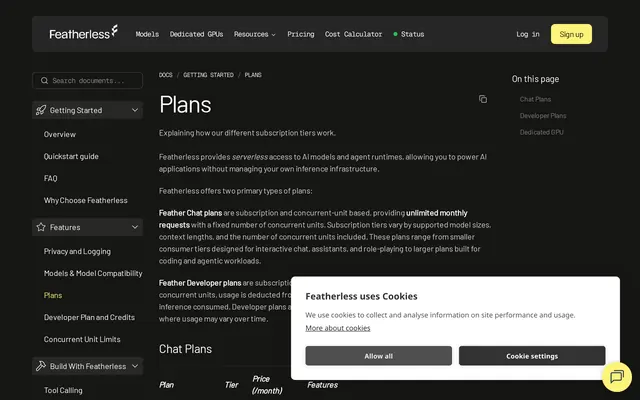Collapse the Getting Started section chevron

pyautogui.click(x=135, y=110)
